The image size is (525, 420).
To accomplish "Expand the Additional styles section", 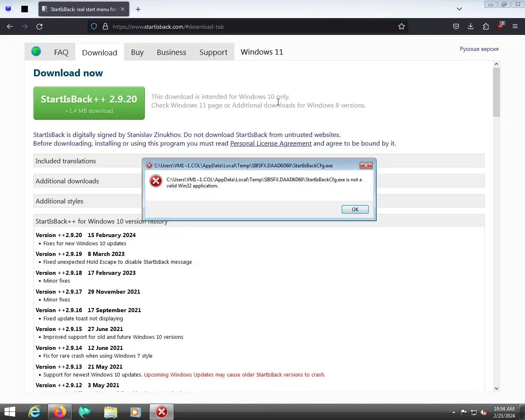I will (x=259, y=201).
